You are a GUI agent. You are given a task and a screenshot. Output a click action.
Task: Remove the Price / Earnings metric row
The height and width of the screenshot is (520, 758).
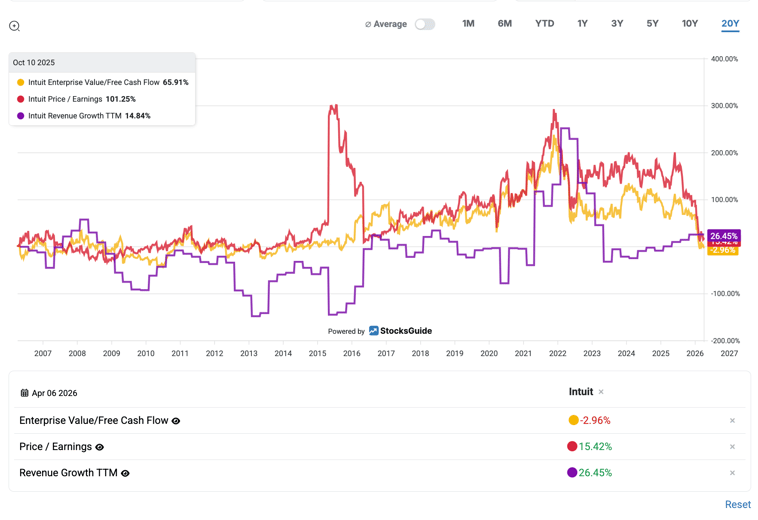[x=732, y=447]
